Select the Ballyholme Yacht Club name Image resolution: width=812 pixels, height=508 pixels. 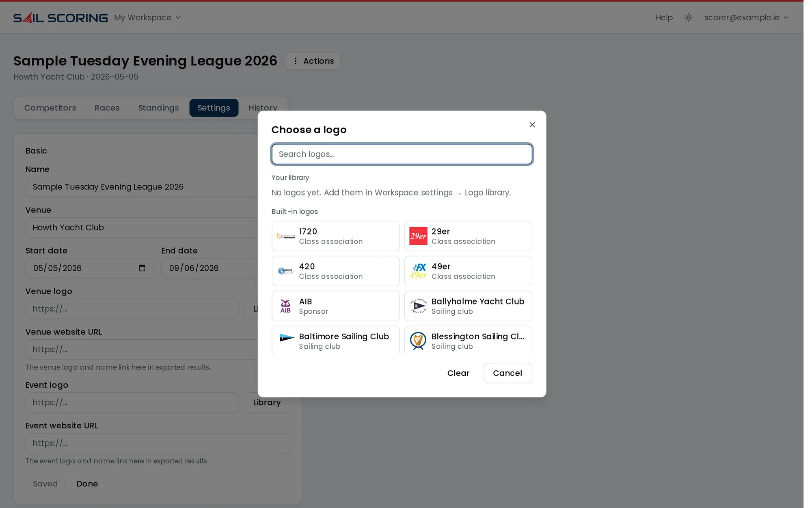pos(478,301)
